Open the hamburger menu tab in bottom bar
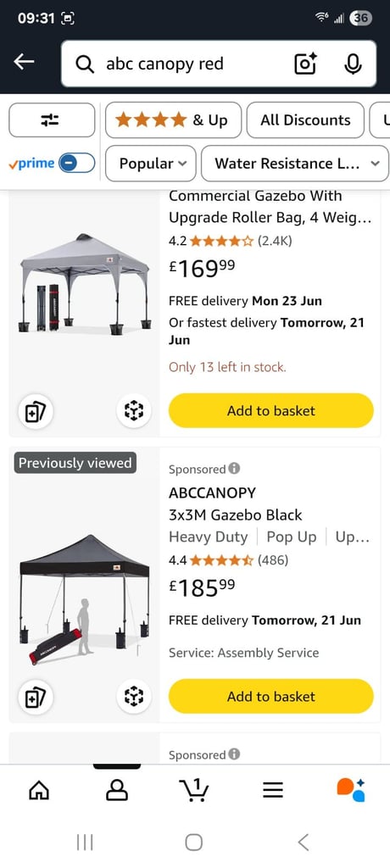This screenshot has width=390, height=868. pos(272,790)
